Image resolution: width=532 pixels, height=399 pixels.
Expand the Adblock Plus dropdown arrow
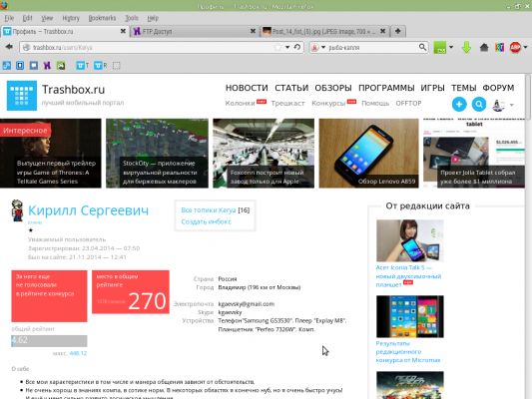coord(525,47)
